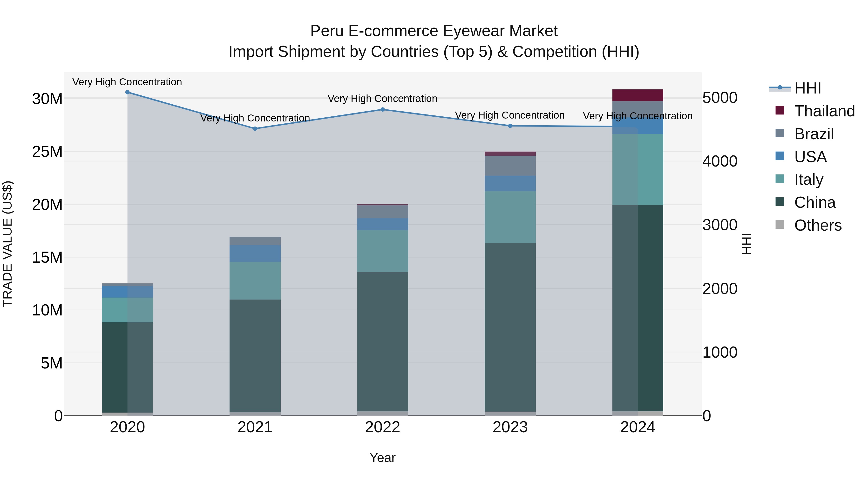Viewport: 868px width, 488px height.
Task: Click the 2024 x-axis year label
Action: tap(638, 427)
